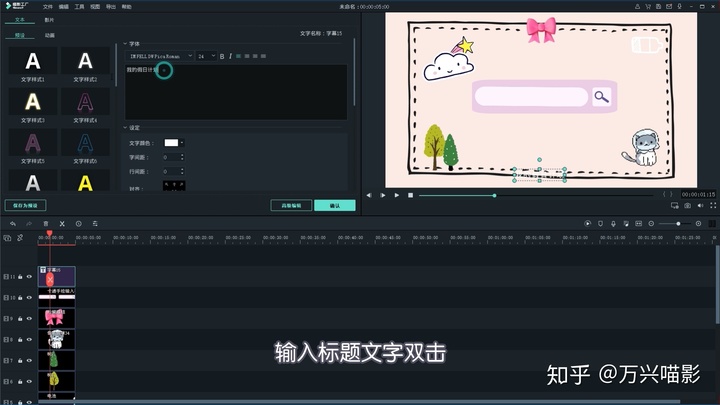This screenshot has height=405, width=720.
Task: Open the 视图 menu
Action: pyautogui.click(x=95, y=7)
